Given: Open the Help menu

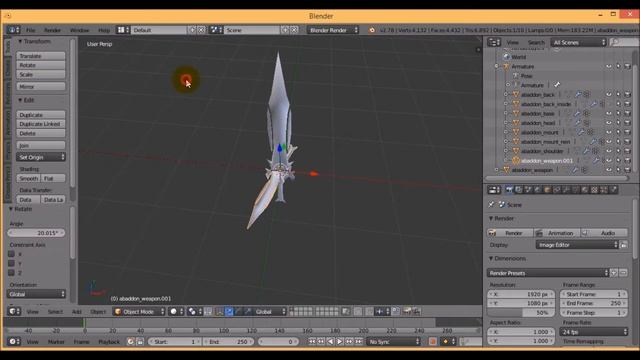Looking at the screenshot, I should [104, 30].
